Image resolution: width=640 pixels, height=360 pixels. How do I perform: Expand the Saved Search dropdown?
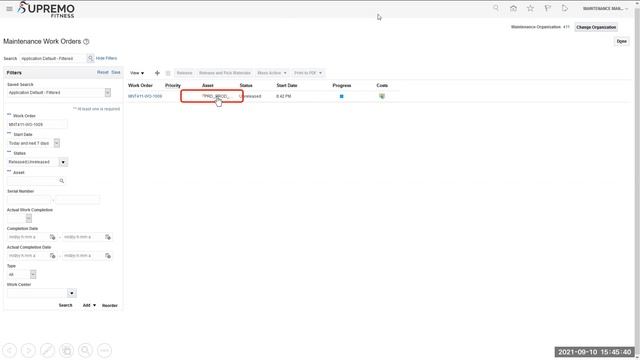108,93
